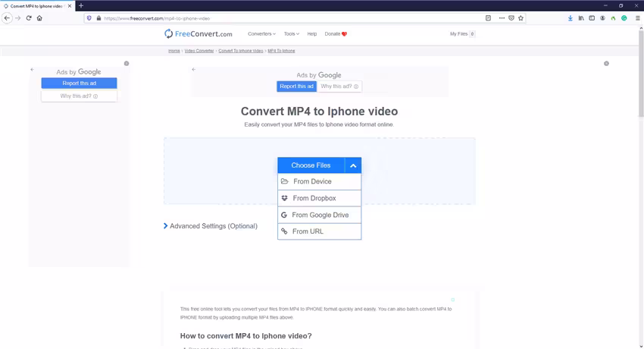The height and width of the screenshot is (349, 644).
Task: Select From URL upload option
Action: coord(320,231)
